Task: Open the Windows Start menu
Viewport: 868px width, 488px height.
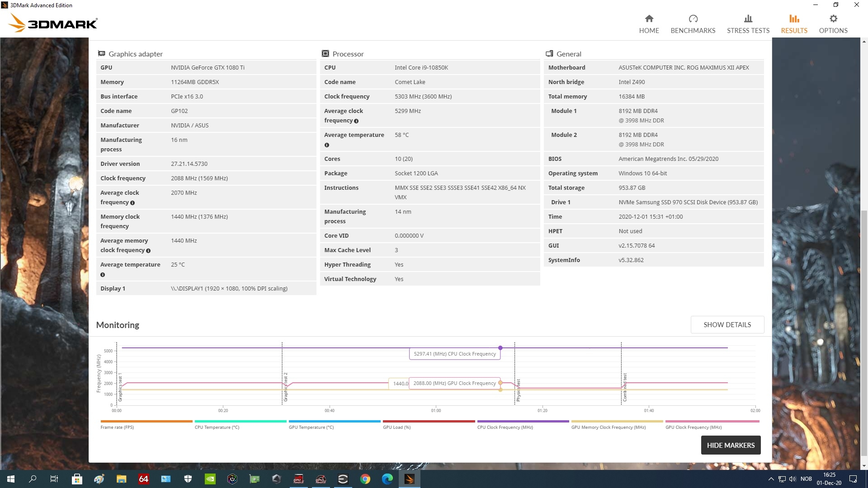Action: [11, 479]
